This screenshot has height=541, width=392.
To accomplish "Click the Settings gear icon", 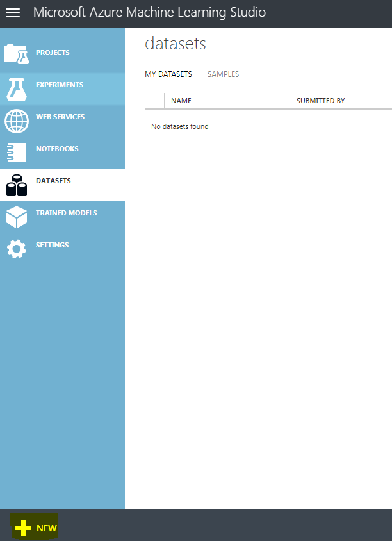I will [17, 249].
